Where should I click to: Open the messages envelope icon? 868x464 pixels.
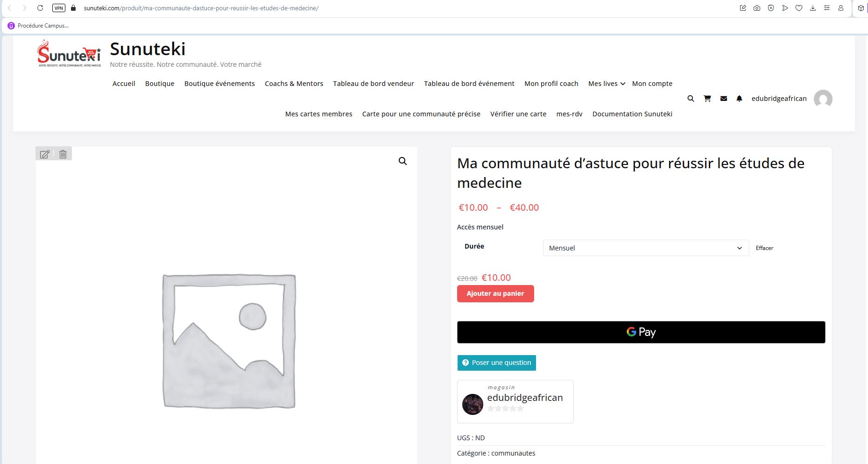point(723,99)
